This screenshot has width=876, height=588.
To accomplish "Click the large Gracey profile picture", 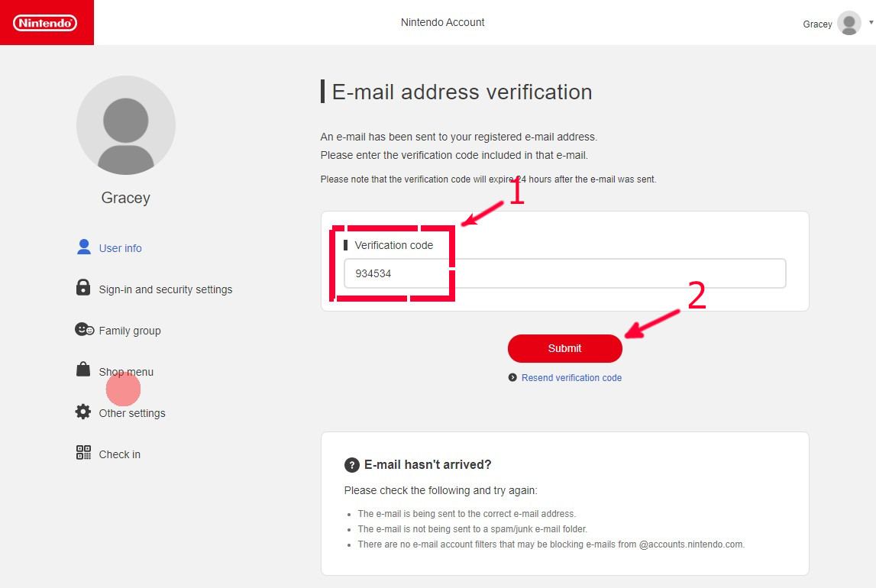I will pyautogui.click(x=125, y=125).
